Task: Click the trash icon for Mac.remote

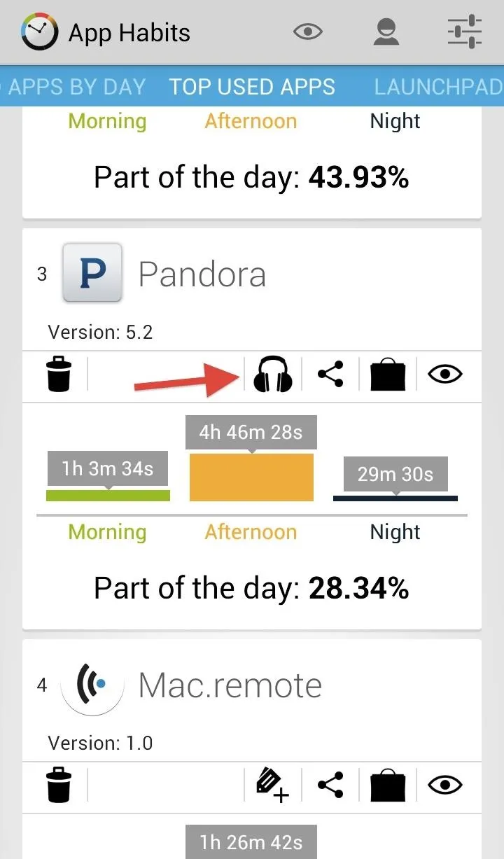Action: click(59, 785)
